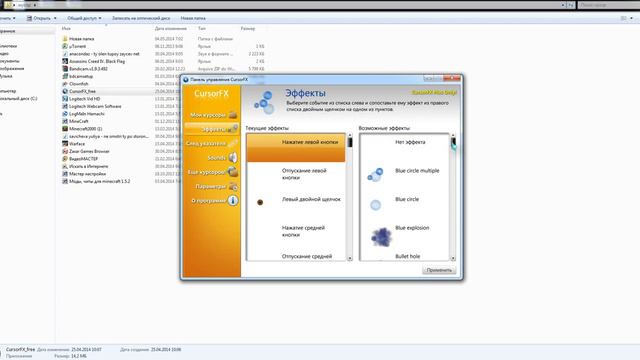This screenshot has height=360, width=640.
Task: Select the LogMeIn Hamachi icon
Action: click(x=65, y=113)
